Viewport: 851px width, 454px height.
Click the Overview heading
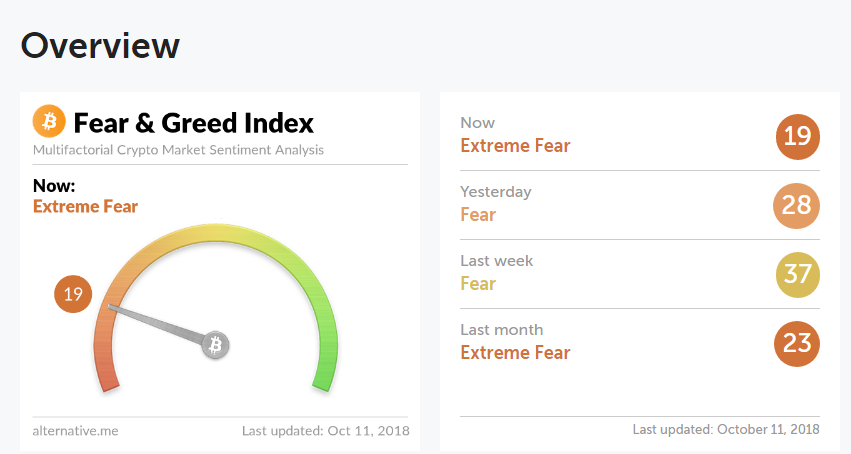point(100,45)
